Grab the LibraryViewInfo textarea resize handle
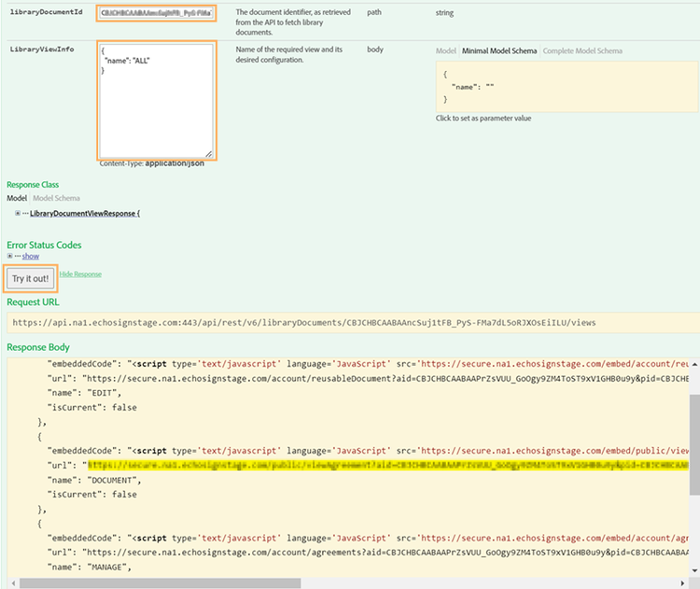 (208, 153)
